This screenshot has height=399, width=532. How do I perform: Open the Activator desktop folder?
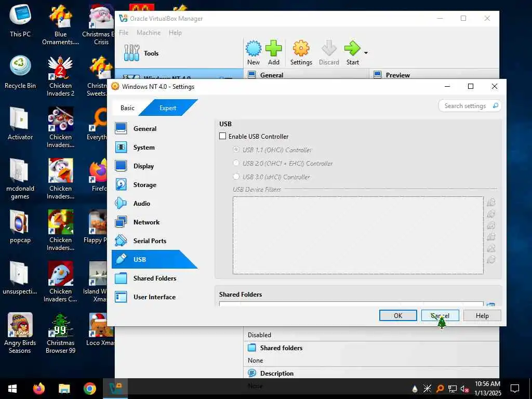(x=20, y=124)
